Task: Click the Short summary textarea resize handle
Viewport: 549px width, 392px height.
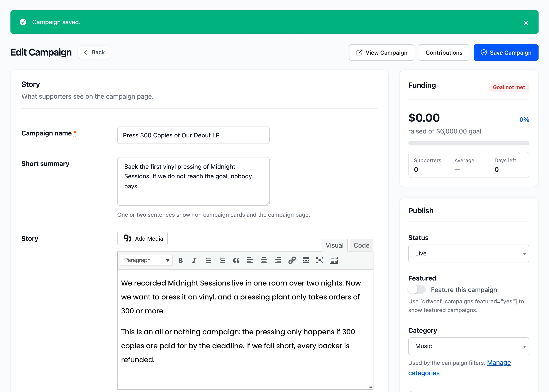Action: click(x=267, y=203)
